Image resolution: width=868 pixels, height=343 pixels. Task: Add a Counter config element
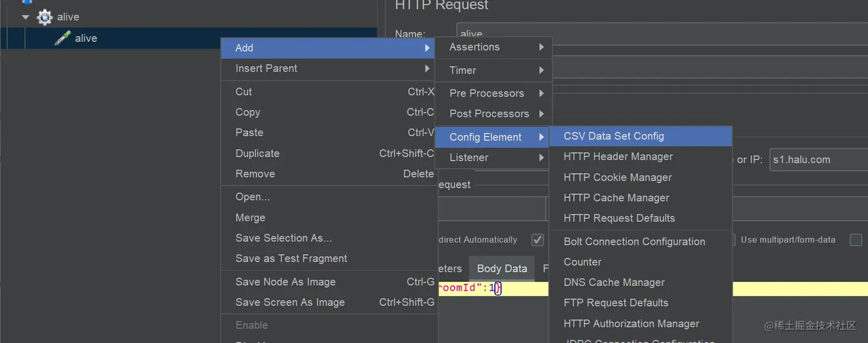point(582,262)
